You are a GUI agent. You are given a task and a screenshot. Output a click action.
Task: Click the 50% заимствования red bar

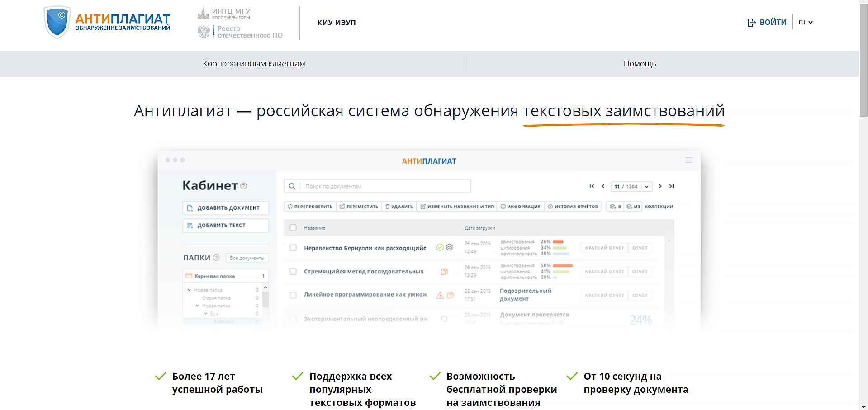tap(563, 265)
